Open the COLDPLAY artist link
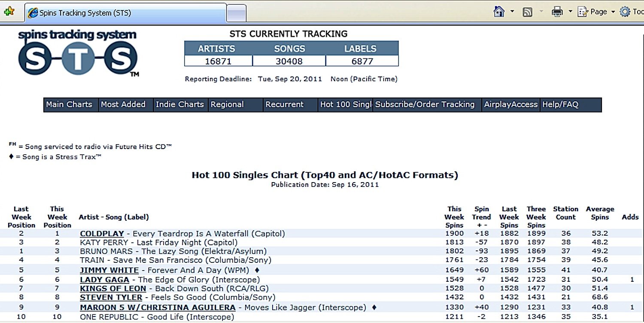This screenshot has height=323, width=644. (x=102, y=234)
